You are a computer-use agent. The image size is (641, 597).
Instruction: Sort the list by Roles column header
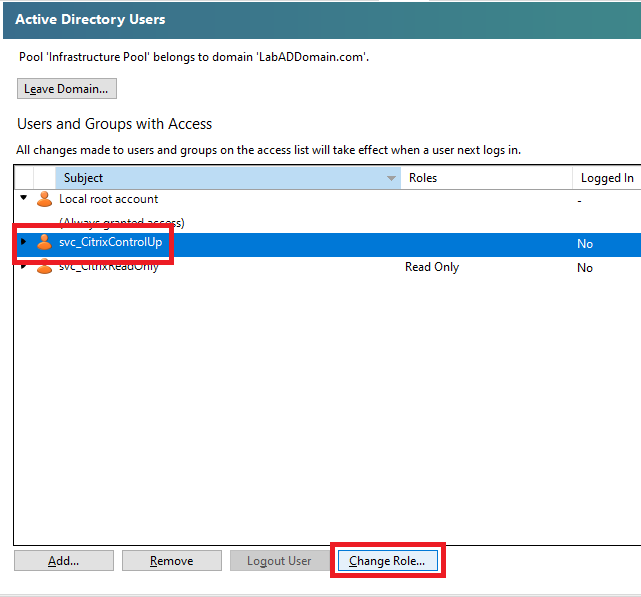click(x=486, y=178)
